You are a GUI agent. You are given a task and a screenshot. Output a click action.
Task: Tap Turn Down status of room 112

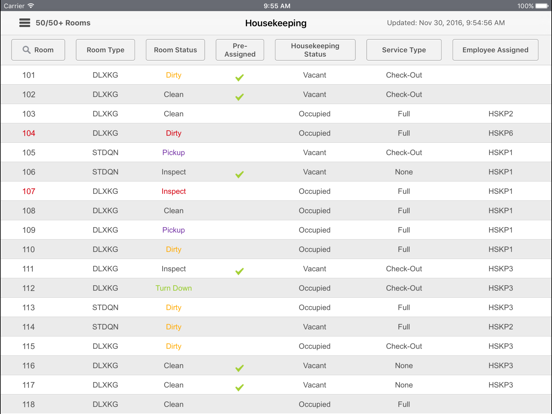tap(174, 288)
